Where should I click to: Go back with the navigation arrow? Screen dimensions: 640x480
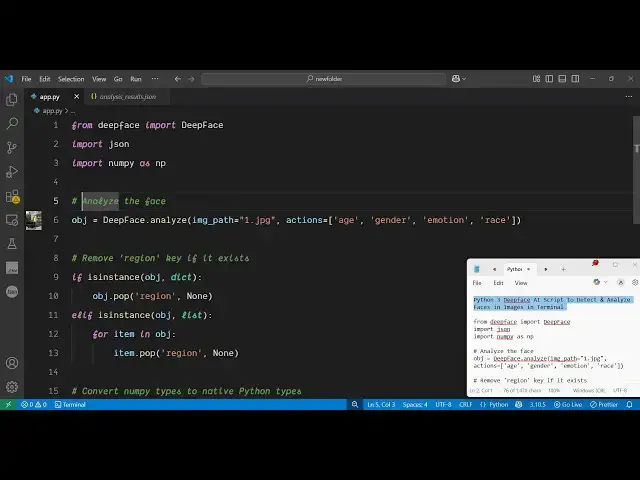[x=178, y=79]
